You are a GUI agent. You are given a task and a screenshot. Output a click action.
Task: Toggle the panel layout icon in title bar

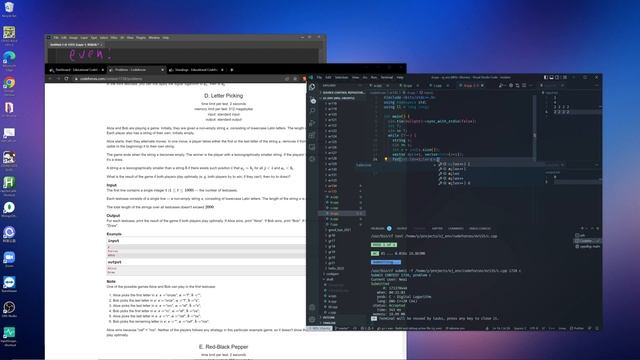[551, 77]
